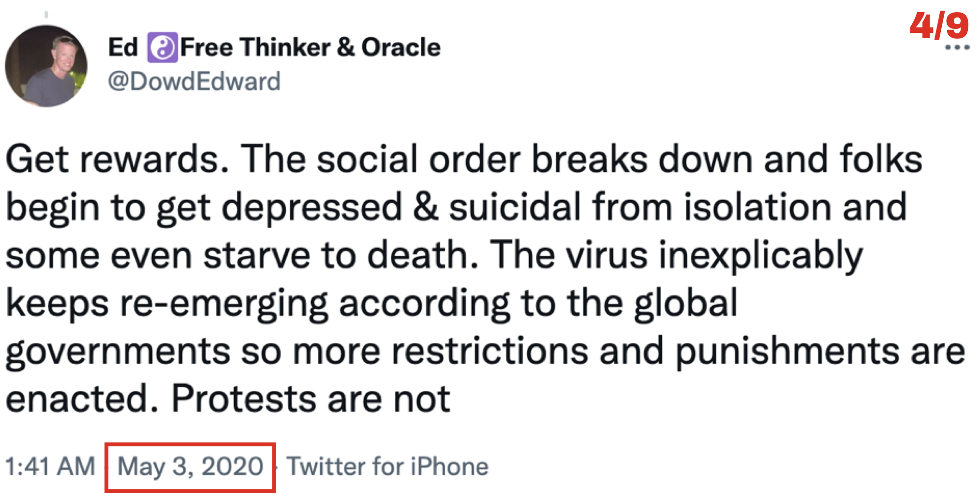The width and height of the screenshot is (980, 499).
Task: Click the name "Ed" before the emoji
Action: tap(123, 47)
